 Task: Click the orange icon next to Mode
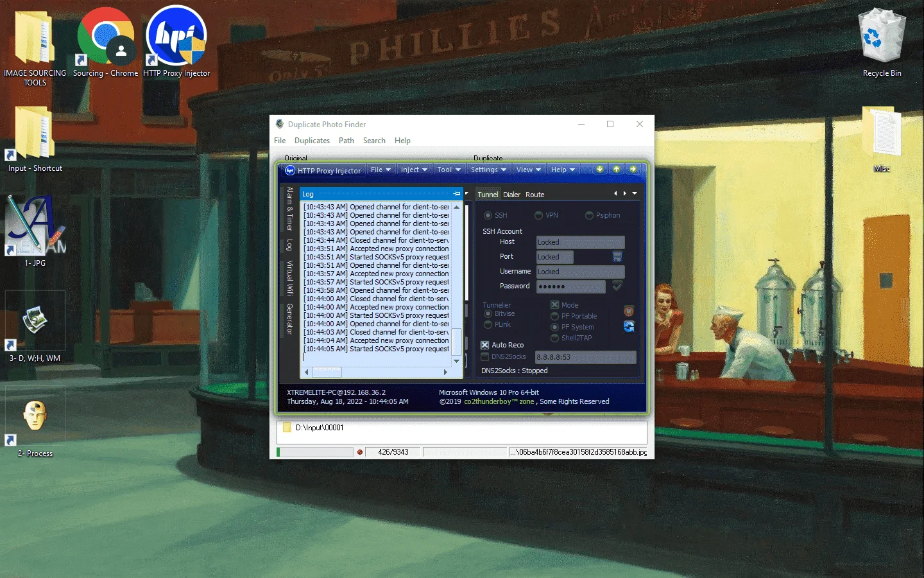[x=629, y=311]
